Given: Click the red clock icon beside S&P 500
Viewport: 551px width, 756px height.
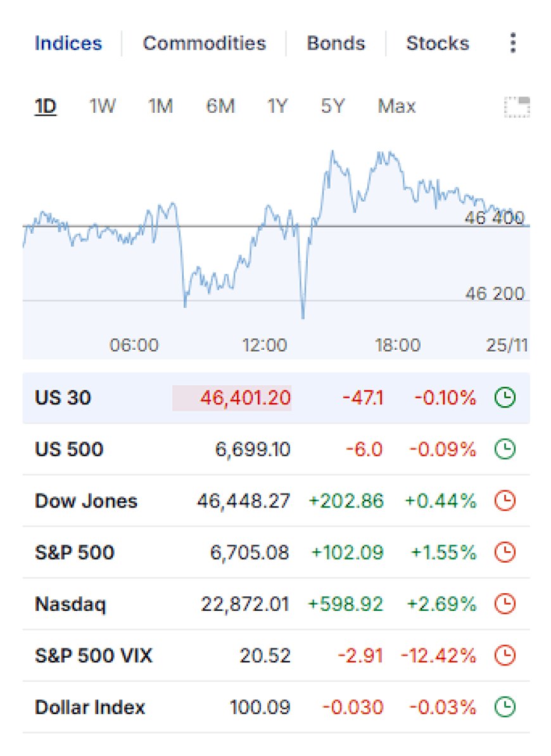Looking at the screenshot, I should [505, 553].
